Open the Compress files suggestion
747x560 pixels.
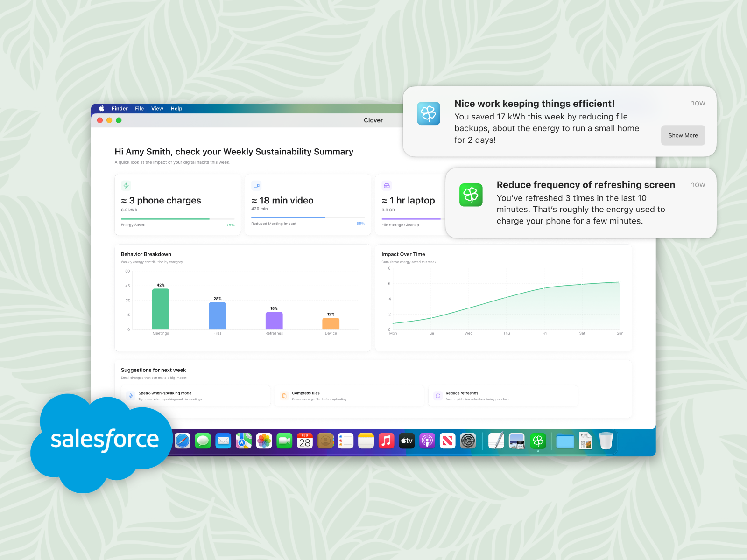pos(349,396)
